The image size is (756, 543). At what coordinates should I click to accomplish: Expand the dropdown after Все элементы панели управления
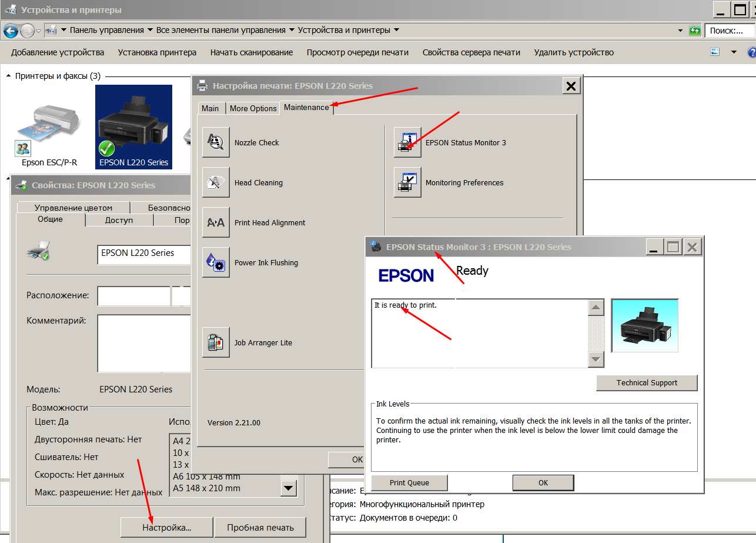[292, 30]
